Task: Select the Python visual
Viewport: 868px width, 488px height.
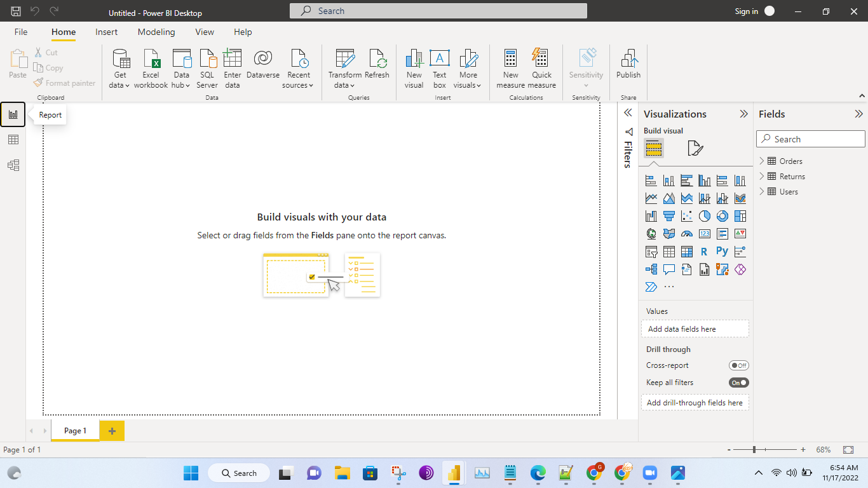Action: click(x=722, y=252)
